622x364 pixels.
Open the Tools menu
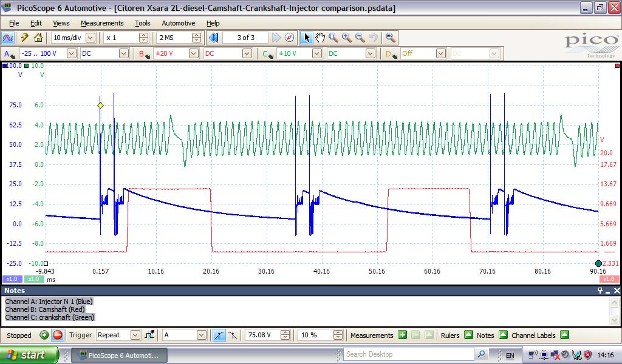(x=142, y=23)
